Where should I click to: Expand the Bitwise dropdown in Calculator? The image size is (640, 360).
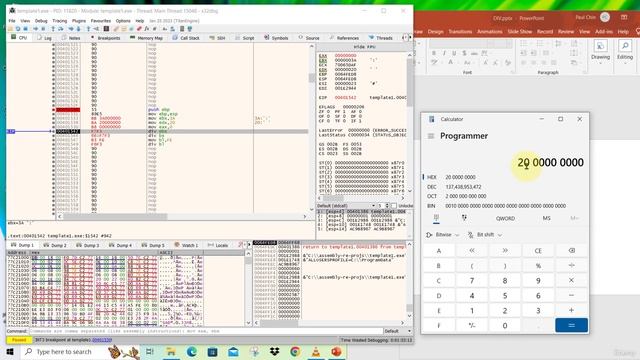(x=442, y=235)
